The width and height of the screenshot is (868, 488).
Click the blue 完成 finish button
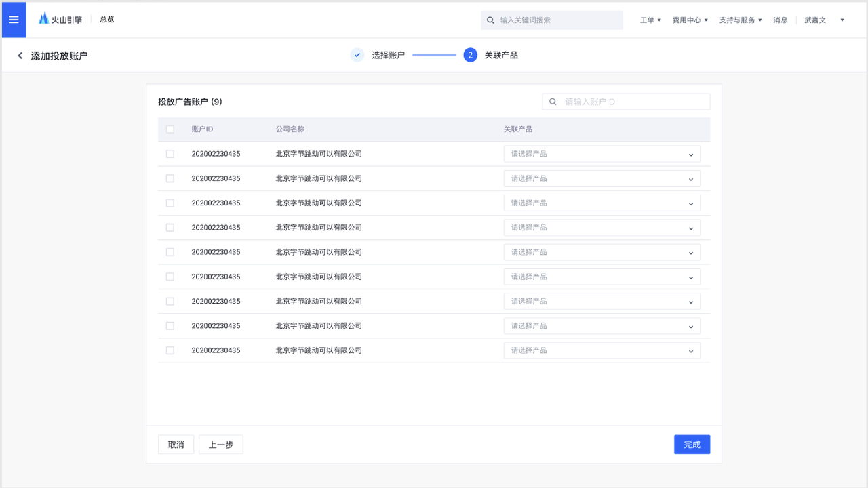coord(692,445)
